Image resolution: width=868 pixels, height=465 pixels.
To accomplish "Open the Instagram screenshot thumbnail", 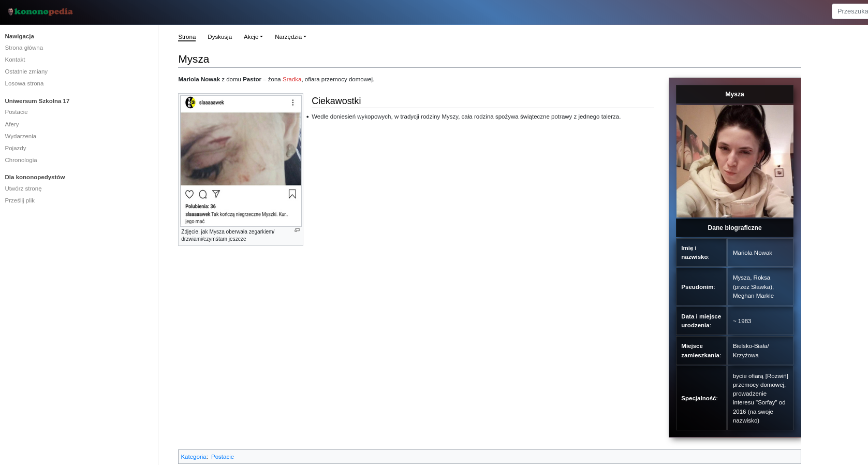I will 241,161.
